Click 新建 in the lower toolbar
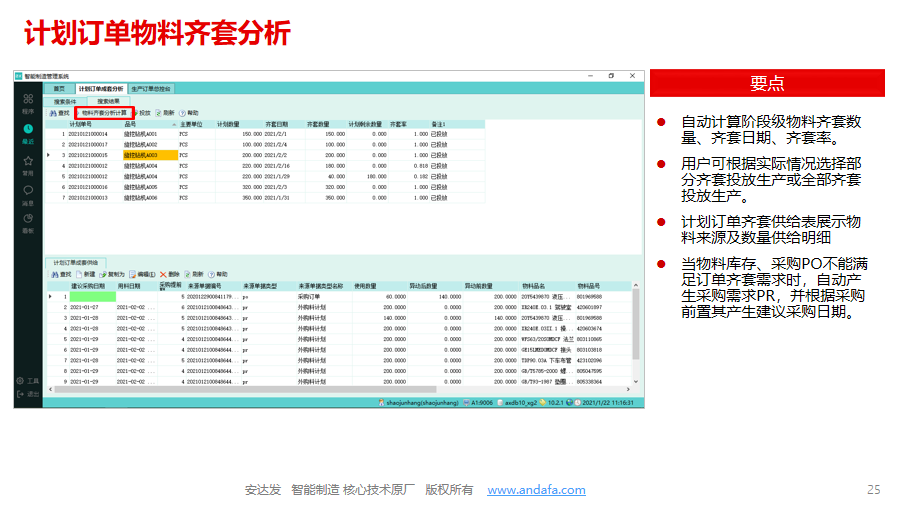Viewport: 907px width, 509px height. (x=86, y=274)
